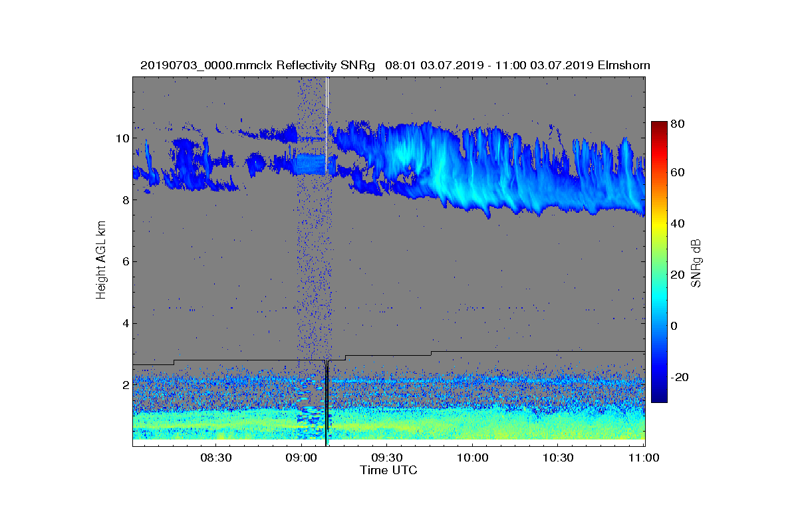The width and height of the screenshot is (798, 532).
Task: Click the colorbar value 60
Action: [x=679, y=173]
